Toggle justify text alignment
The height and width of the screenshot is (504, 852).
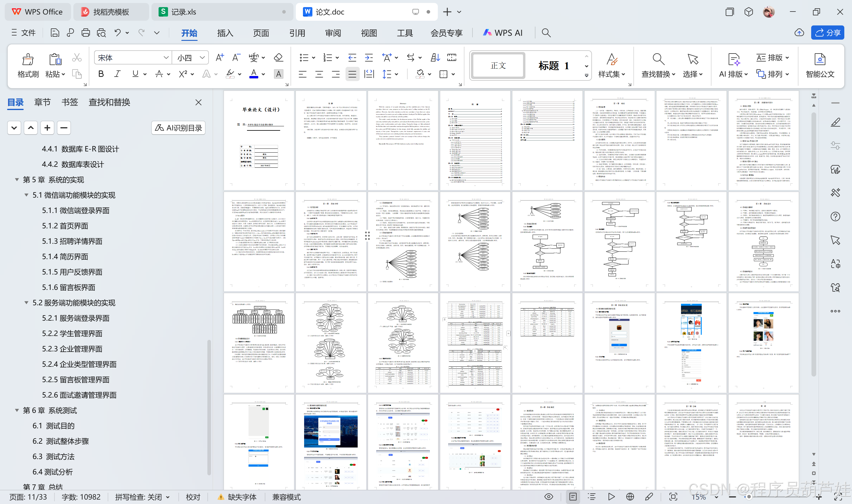click(352, 74)
